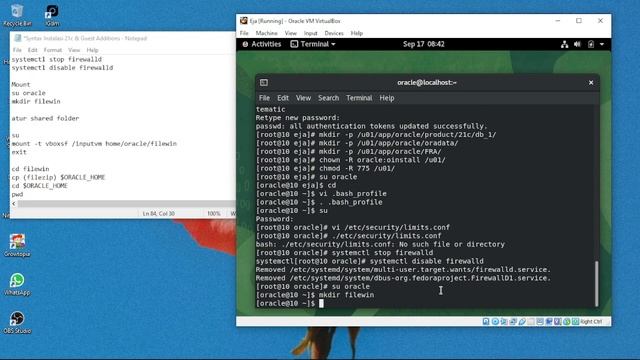640x360 pixels.
Task: Click Notepad horizontal scrollbar track
Action: click(127, 203)
